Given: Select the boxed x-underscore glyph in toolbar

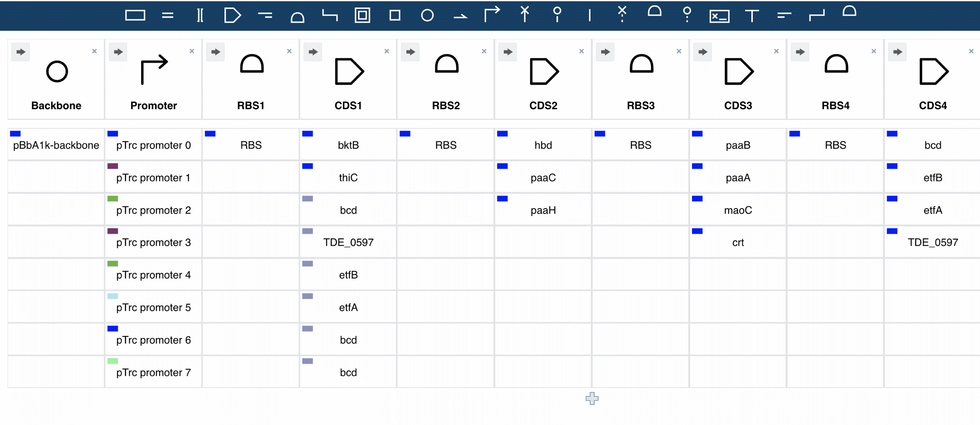Looking at the screenshot, I should (719, 16).
